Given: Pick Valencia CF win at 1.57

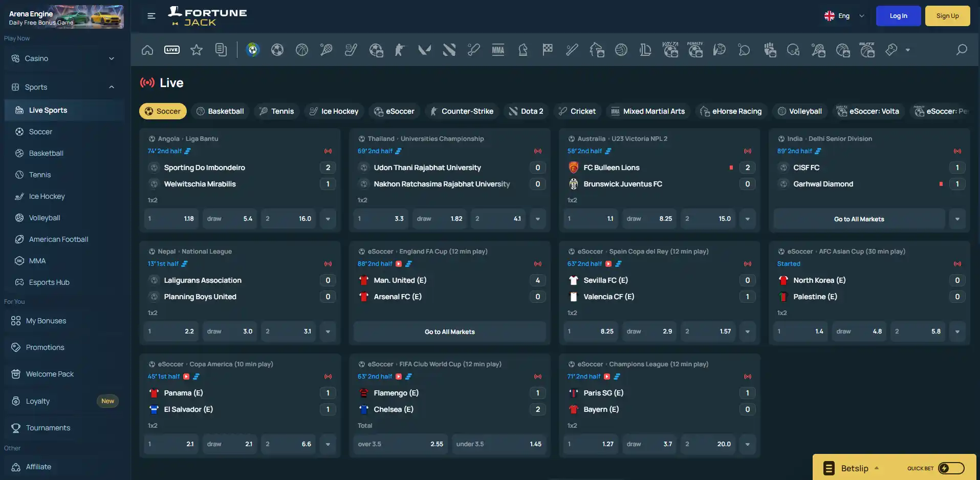Looking at the screenshot, I should [708, 331].
